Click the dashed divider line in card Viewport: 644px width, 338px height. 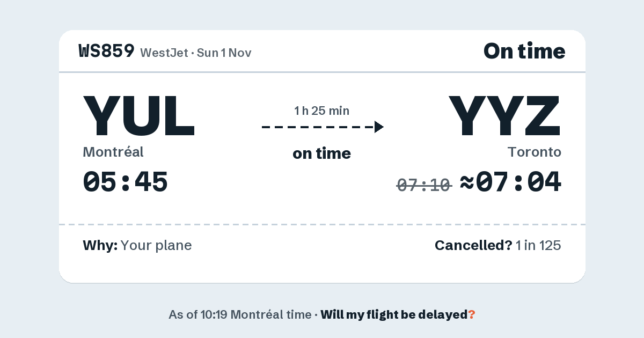[322, 224]
